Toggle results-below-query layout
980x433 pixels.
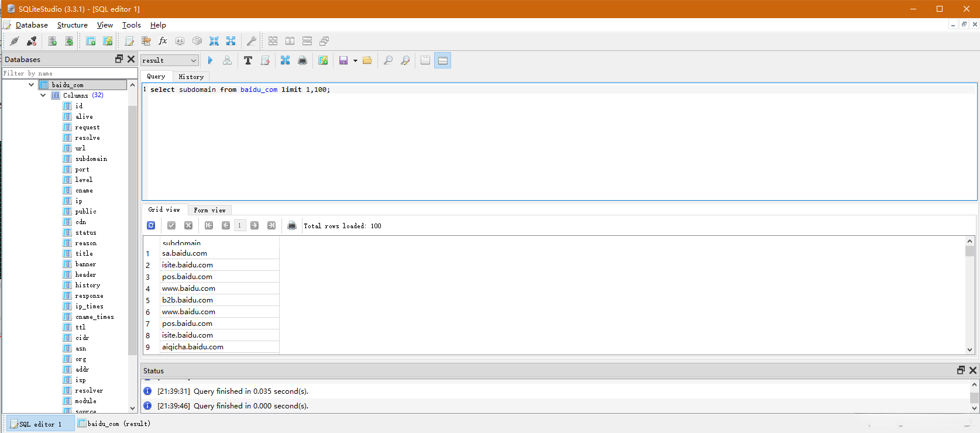(x=443, y=60)
